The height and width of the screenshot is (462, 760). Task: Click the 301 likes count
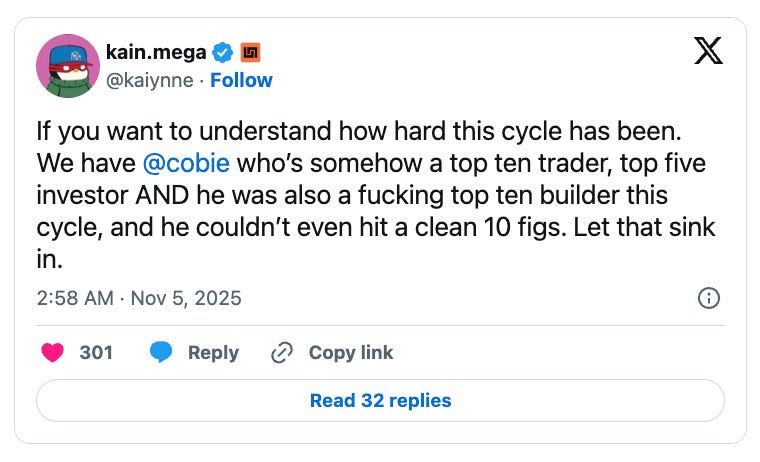tap(96, 352)
